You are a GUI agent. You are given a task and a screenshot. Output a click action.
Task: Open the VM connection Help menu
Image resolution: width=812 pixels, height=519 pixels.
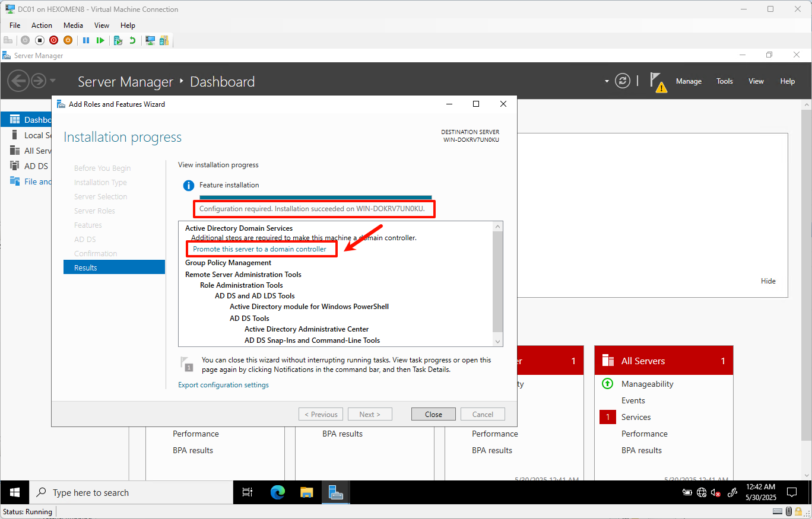[x=128, y=26]
